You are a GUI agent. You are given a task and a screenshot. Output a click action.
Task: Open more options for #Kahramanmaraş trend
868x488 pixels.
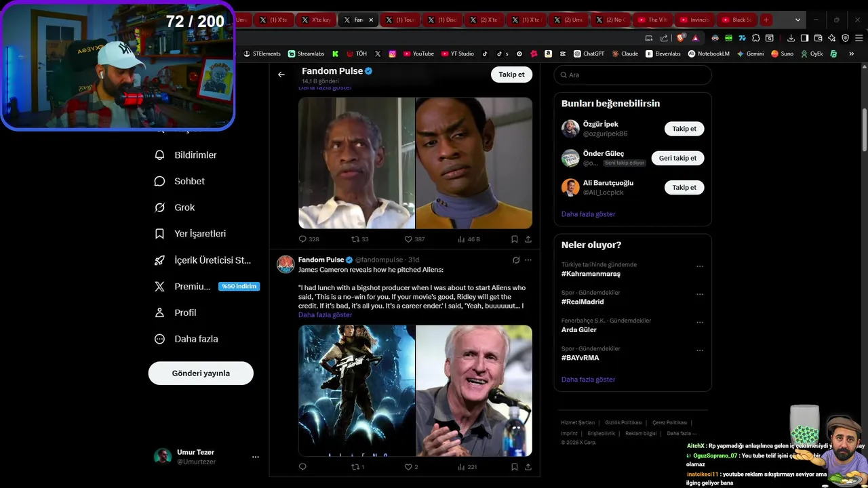tap(700, 266)
